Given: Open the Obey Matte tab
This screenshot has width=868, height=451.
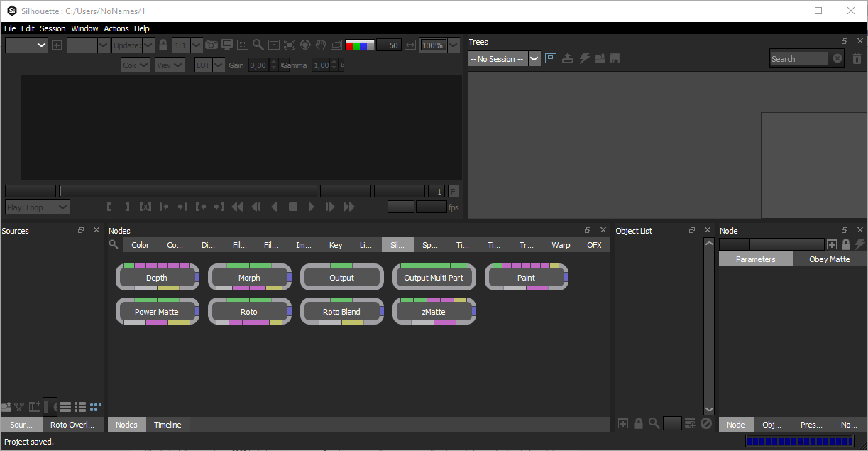Looking at the screenshot, I should tap(829, 259).
